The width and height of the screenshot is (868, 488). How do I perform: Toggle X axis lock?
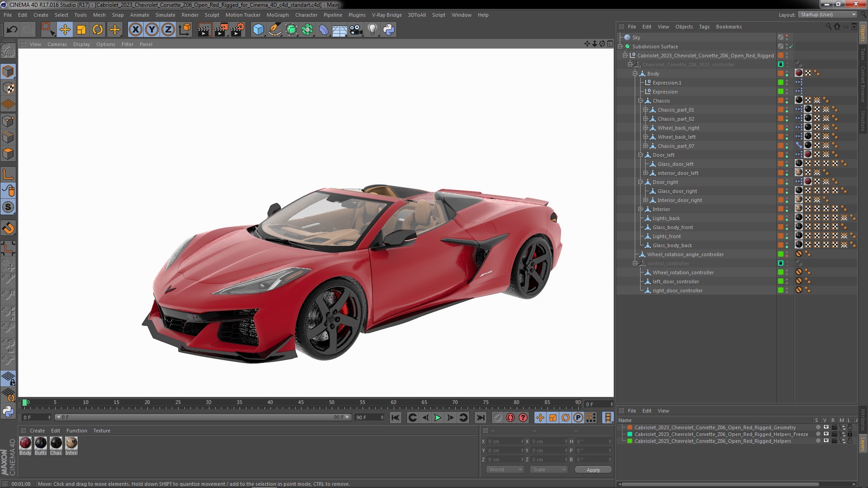tap(135, 30)
